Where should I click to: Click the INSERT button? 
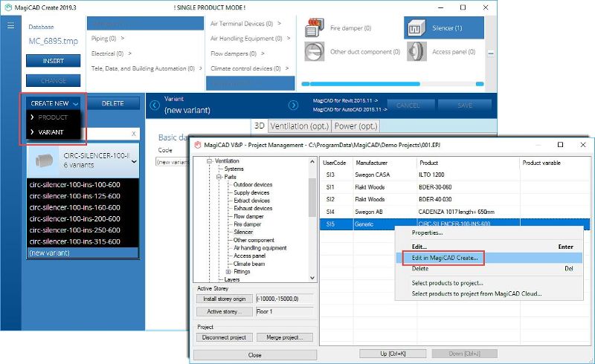(53, 61)
